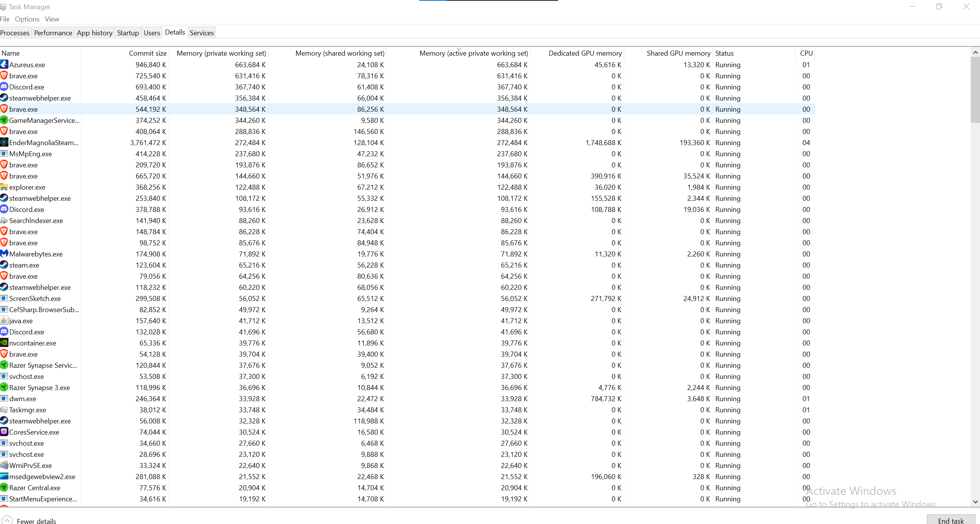Click the Azureus.exe process icon
Screen dimensions: 980x524
click(x=4, y=64)
